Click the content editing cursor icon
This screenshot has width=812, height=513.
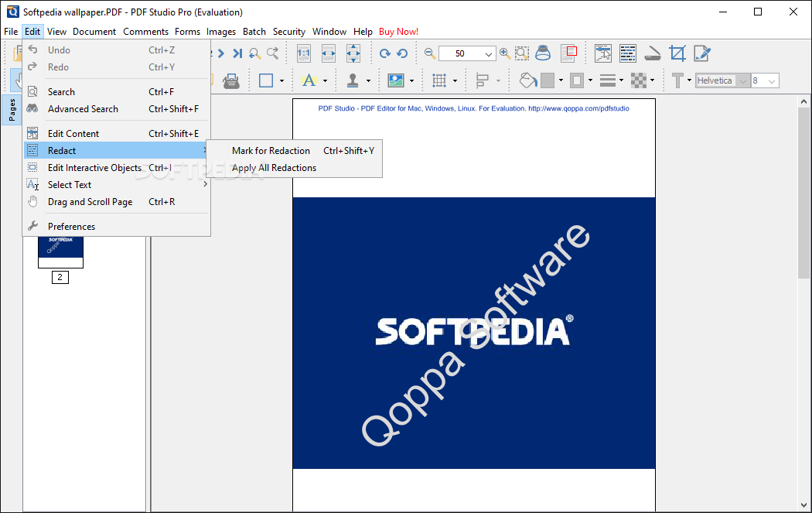(602, 53)
